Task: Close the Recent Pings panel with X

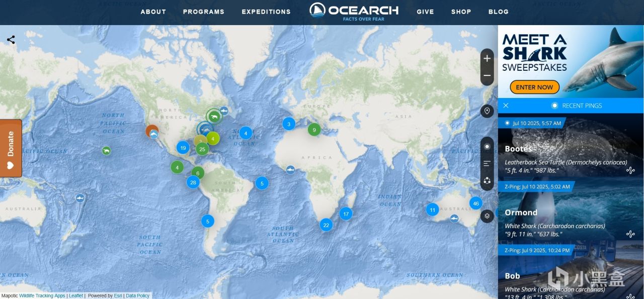Action: pyautogui.click(x=506, y=106)
